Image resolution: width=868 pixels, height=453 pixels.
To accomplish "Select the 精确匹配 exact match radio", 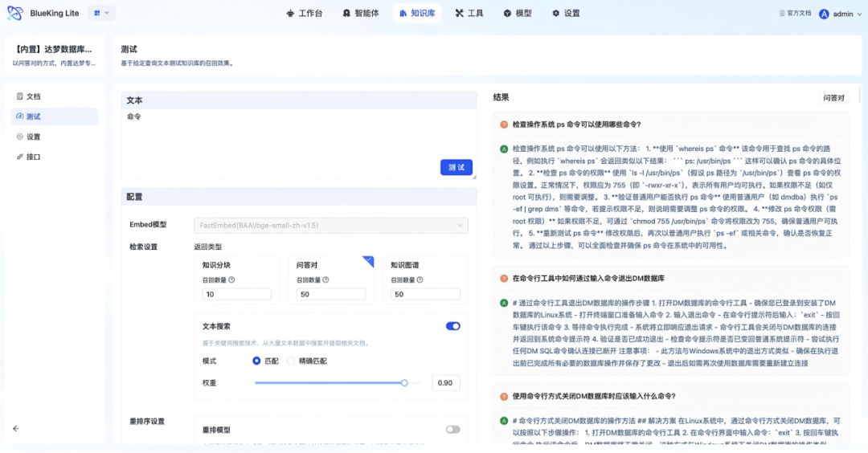I will point(291,361).
